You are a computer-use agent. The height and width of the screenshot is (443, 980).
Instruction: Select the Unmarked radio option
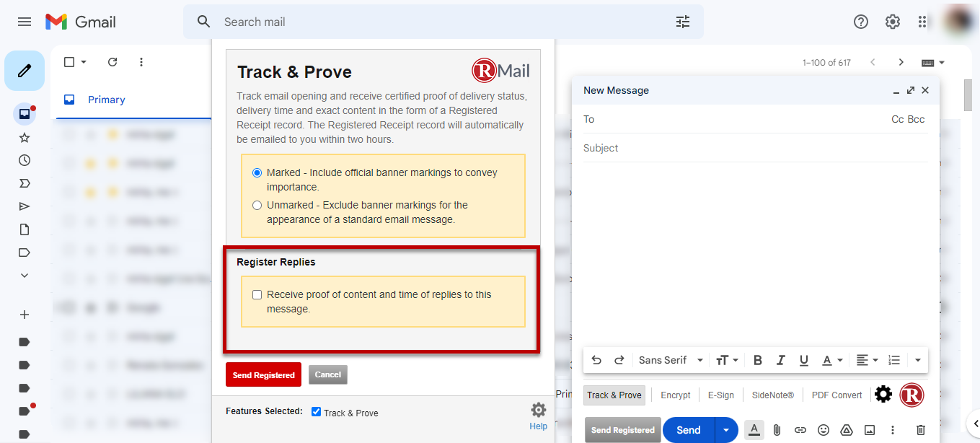click(x=257, y=206)
